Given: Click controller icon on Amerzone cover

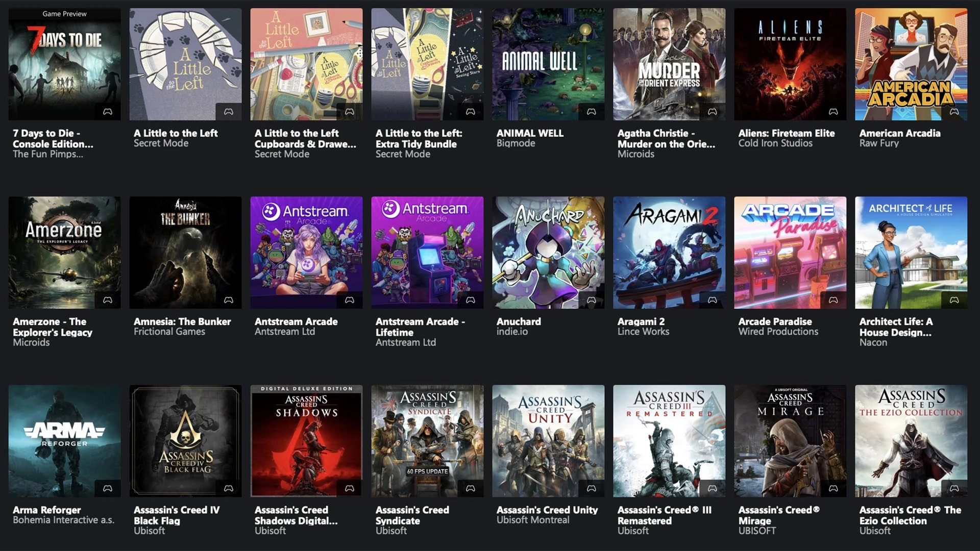Looking at the screenshot, I should (108, 300).
